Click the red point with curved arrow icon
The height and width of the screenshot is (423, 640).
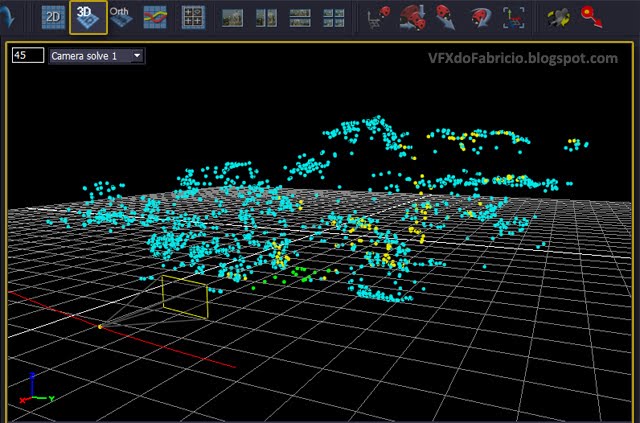(480, 18)
